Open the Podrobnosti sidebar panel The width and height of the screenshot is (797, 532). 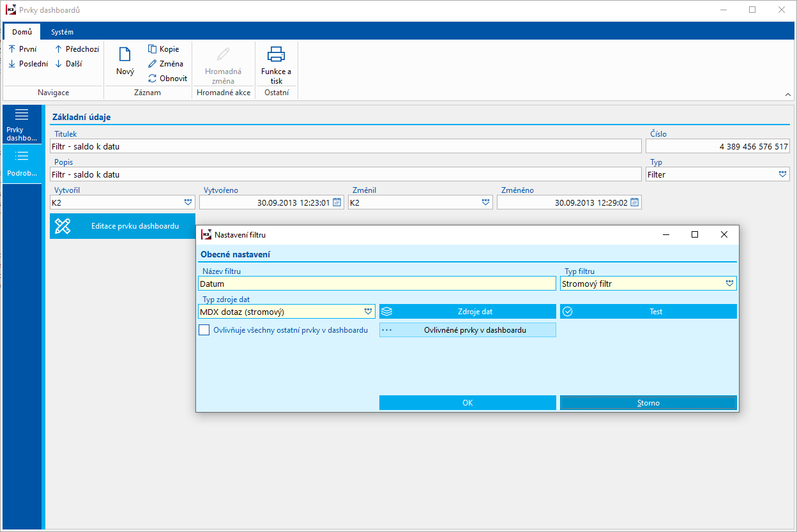(x=22, y=163)
